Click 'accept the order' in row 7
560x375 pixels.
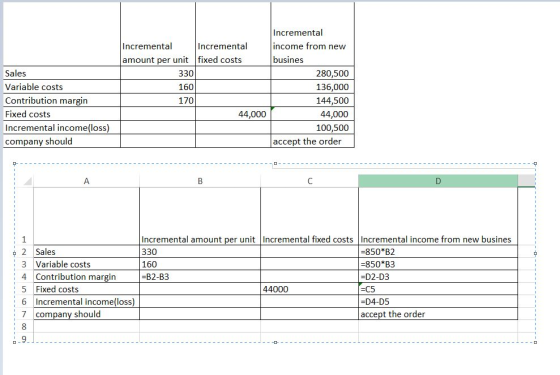pyautogui.click(x=392, y=314)
